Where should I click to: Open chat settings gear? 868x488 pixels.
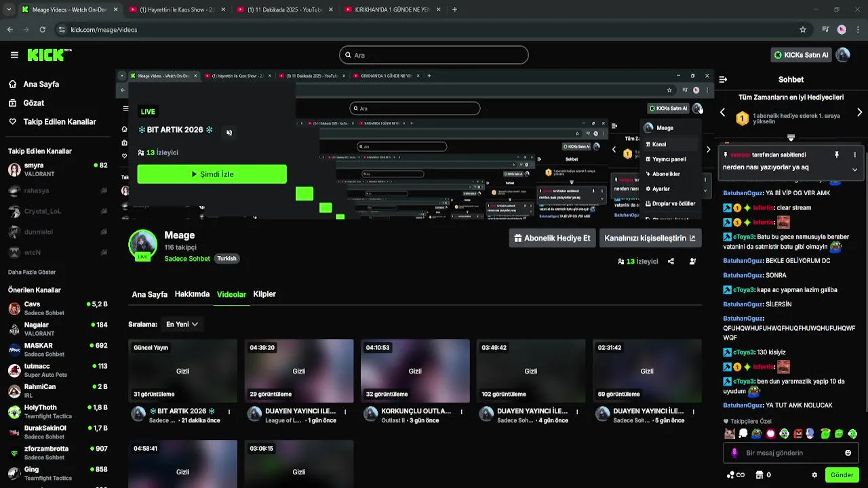click(814, 475)
